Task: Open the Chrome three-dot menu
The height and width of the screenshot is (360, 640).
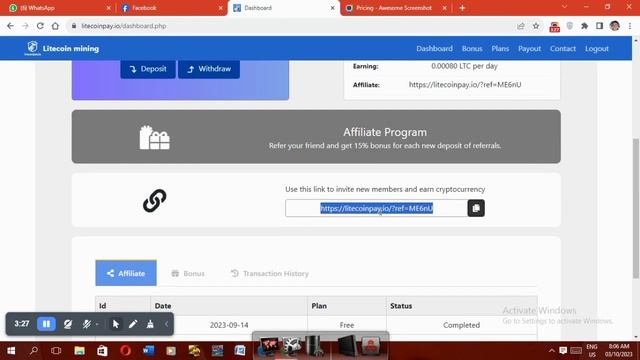Action: coord(630,26)
